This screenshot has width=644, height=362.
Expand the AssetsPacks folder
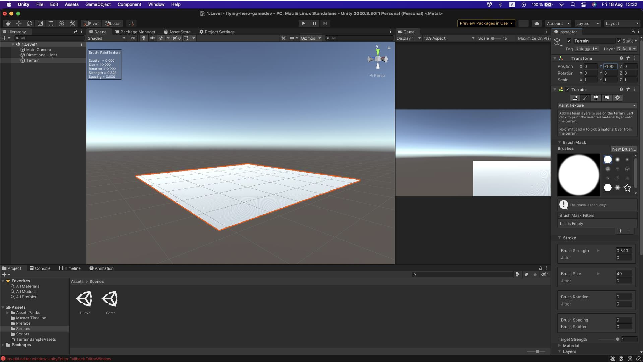(8, 313)
